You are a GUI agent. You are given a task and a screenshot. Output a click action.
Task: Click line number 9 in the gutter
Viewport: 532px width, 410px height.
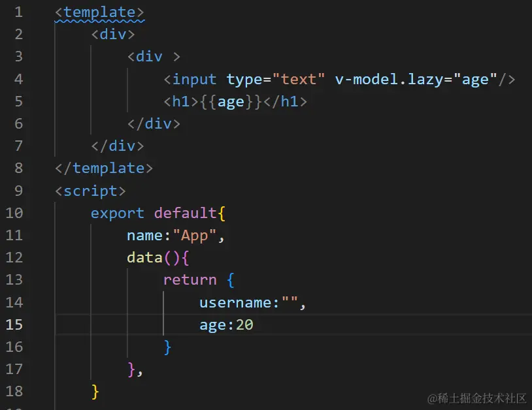(x=19, y=191)
